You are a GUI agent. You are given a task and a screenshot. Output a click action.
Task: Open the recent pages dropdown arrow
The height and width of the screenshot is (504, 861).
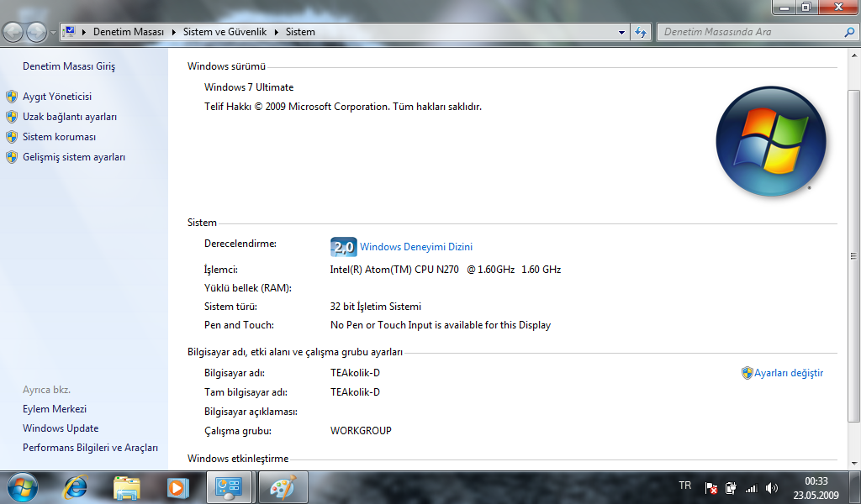(53, 33)
